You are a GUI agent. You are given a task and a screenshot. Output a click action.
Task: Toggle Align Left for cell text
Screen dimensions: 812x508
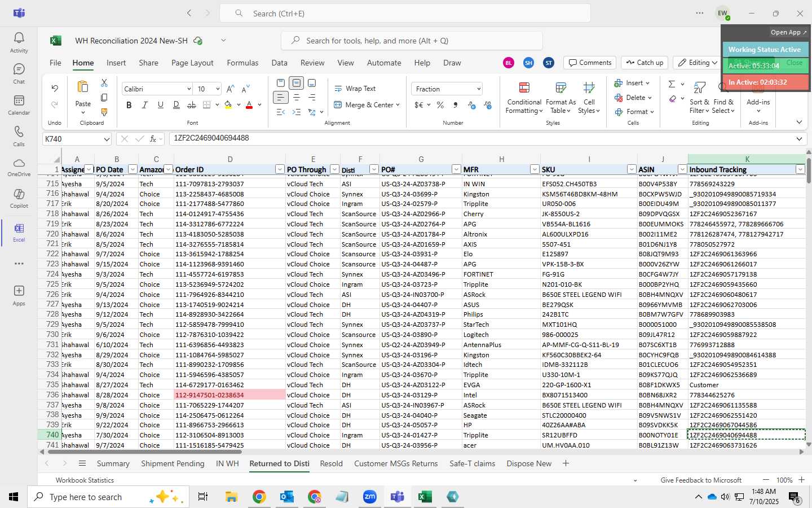[x=281, y=98]
